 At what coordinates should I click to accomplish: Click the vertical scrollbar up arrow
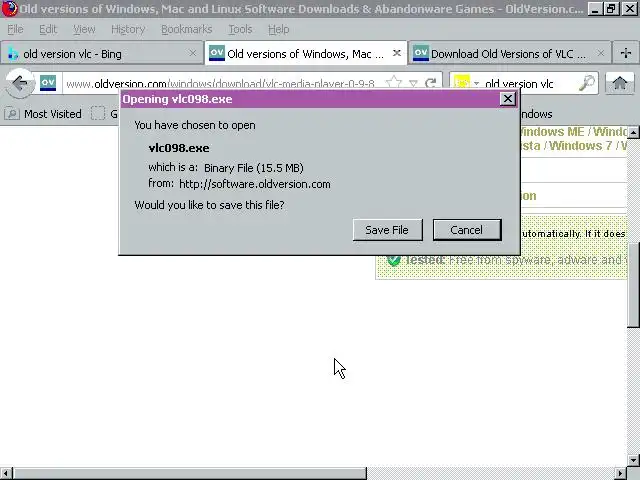(633, 132)
